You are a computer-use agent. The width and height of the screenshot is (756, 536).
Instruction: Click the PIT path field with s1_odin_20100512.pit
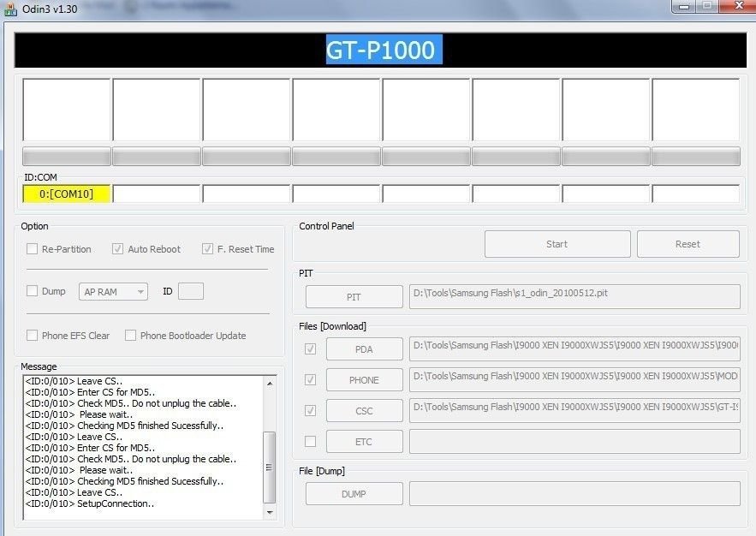point(574,296)
